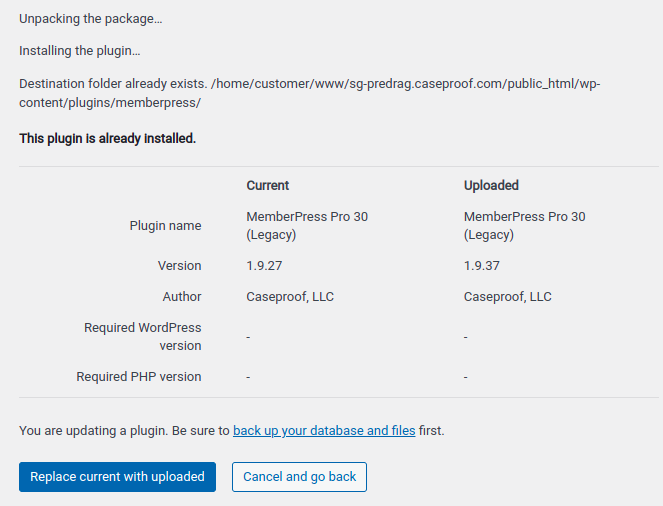The image size is (663, 506).
Task: Click the 'Cancel and go back' button
Action: pos(299,477)
